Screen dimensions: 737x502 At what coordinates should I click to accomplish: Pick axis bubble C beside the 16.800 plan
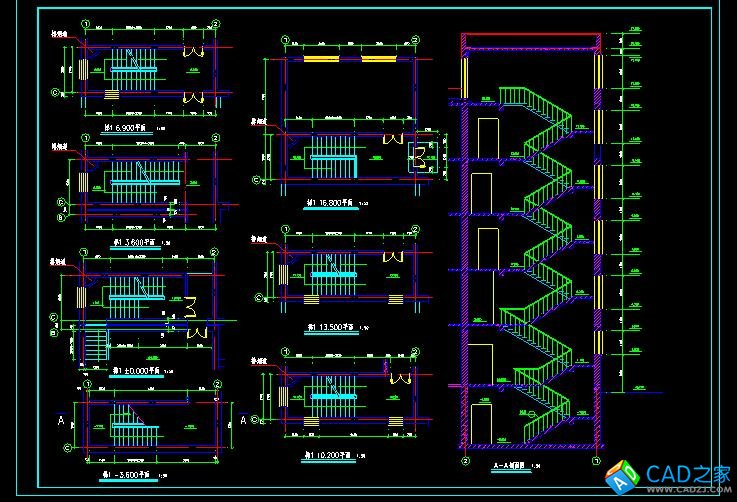(x=258, y=181)
